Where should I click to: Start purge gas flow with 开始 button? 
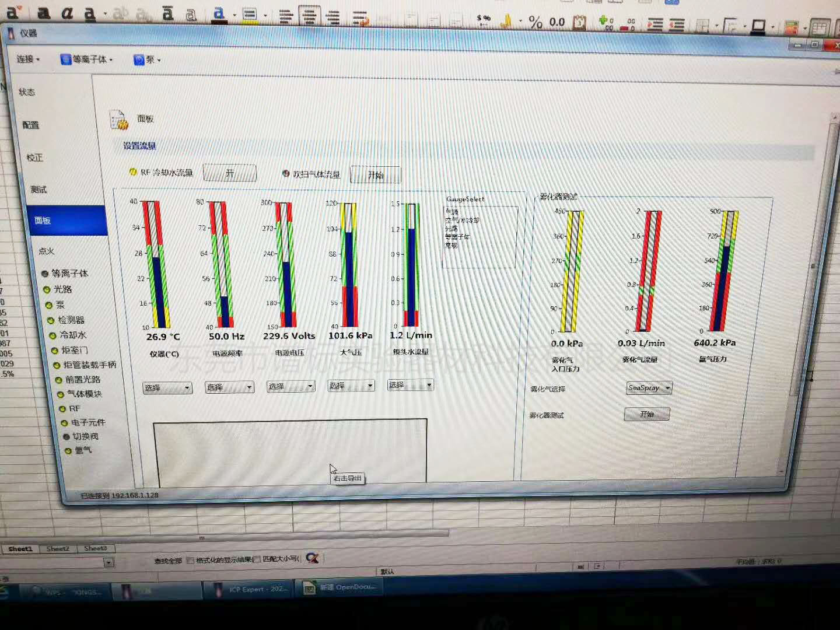375,175
